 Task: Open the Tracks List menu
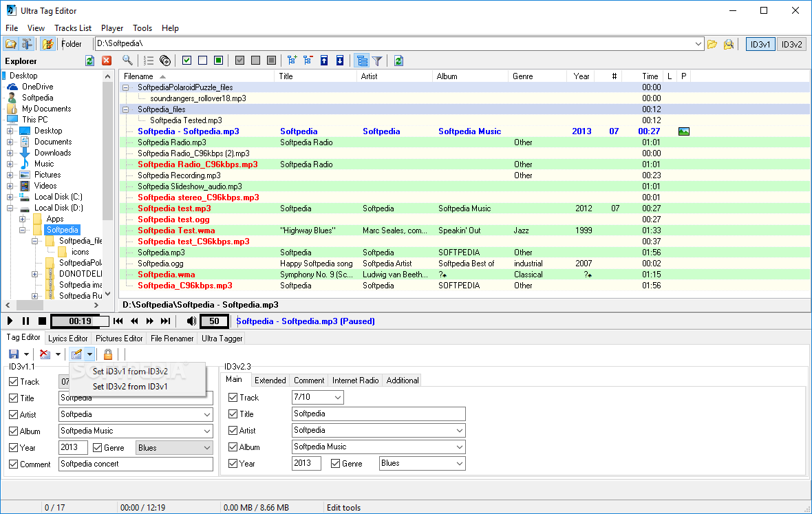tap(73, 28)
